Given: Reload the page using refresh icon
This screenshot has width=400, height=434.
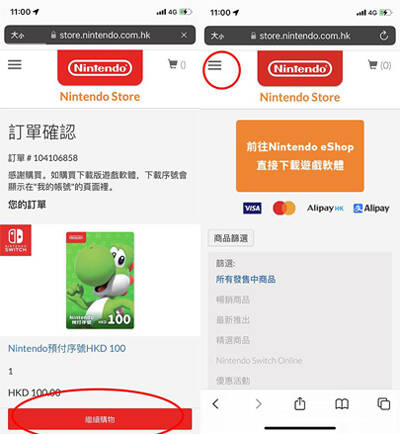Looking at the screenshot, I should coord(384,36).
